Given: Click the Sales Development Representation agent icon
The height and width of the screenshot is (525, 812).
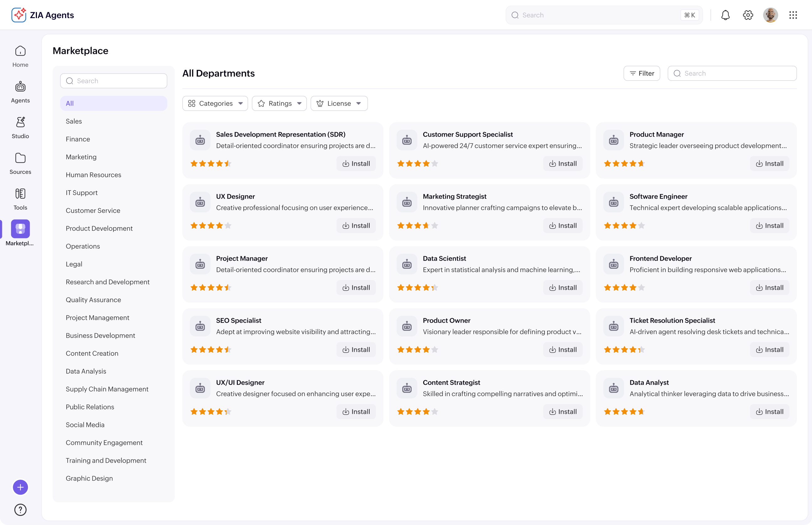Looking at the screenshot, I should point(200,140).
